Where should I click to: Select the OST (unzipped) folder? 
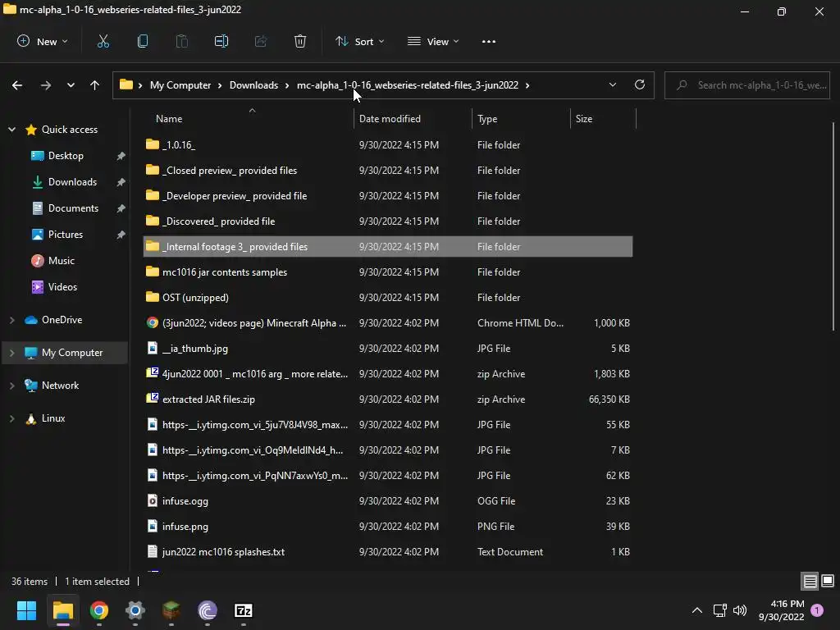coord(388,297)
